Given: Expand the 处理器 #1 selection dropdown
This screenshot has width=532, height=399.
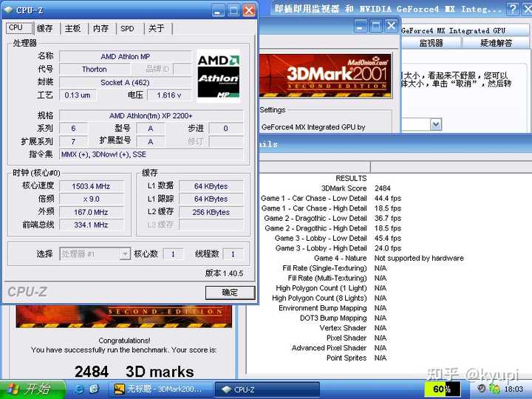Looking at the screenshot, I should [125, 253].
